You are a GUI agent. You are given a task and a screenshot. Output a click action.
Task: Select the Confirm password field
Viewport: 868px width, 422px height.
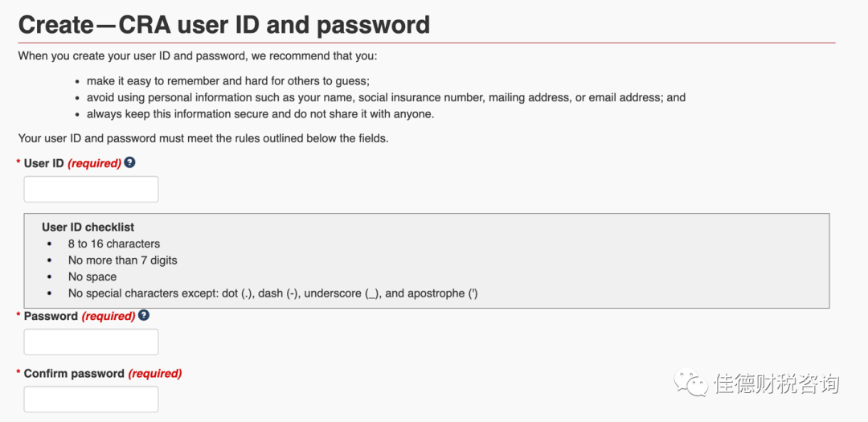point(91,399)
